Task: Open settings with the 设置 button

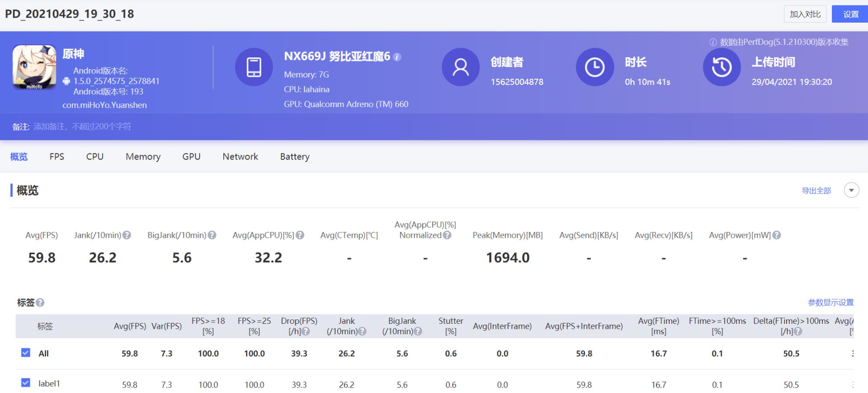Action: [850, 14]
